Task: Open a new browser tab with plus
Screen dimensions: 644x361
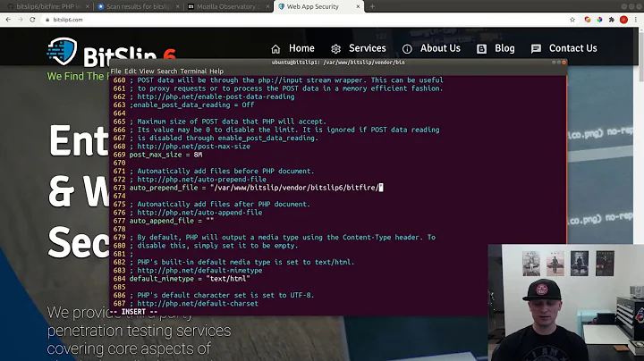Action: point(372,6)
